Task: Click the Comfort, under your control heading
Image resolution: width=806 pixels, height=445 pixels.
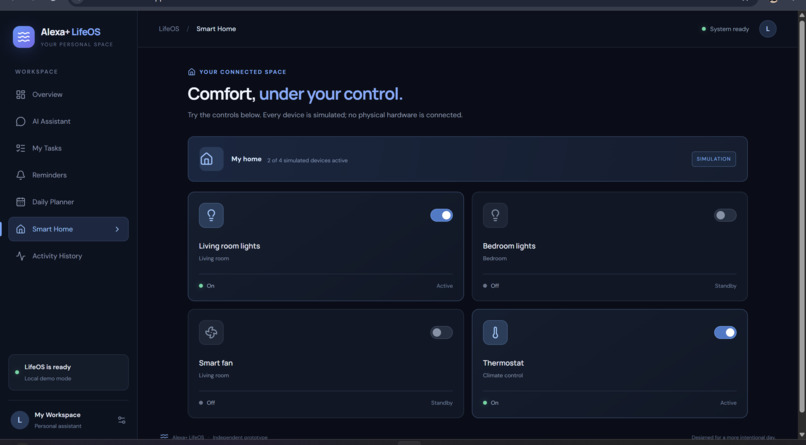Action: (x=295, y=94)
